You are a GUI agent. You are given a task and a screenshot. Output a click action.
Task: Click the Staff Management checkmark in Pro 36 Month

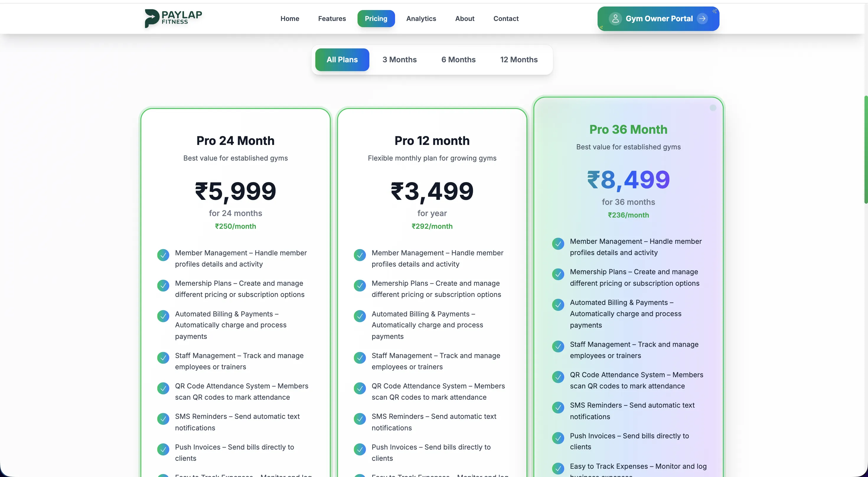[558, 347]
